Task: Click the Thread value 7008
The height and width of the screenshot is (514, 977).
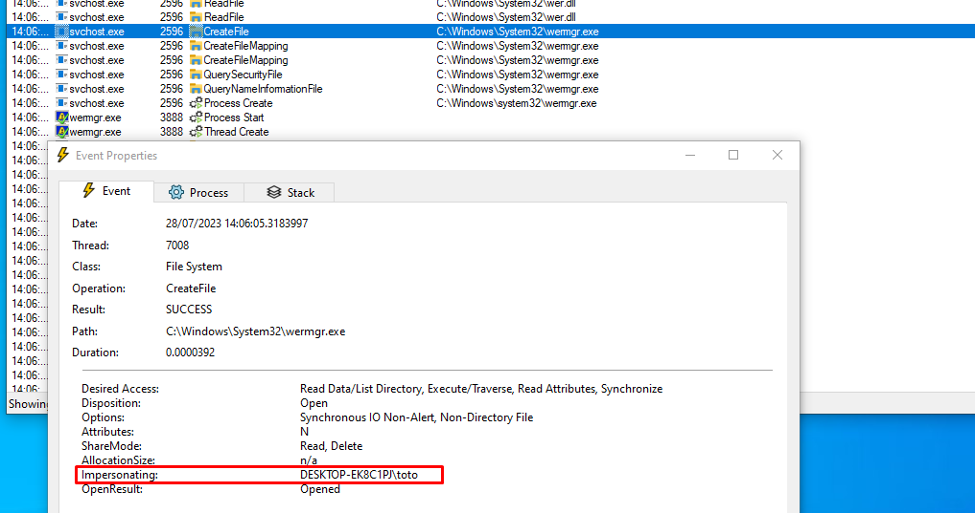Action: coord(178,245)
